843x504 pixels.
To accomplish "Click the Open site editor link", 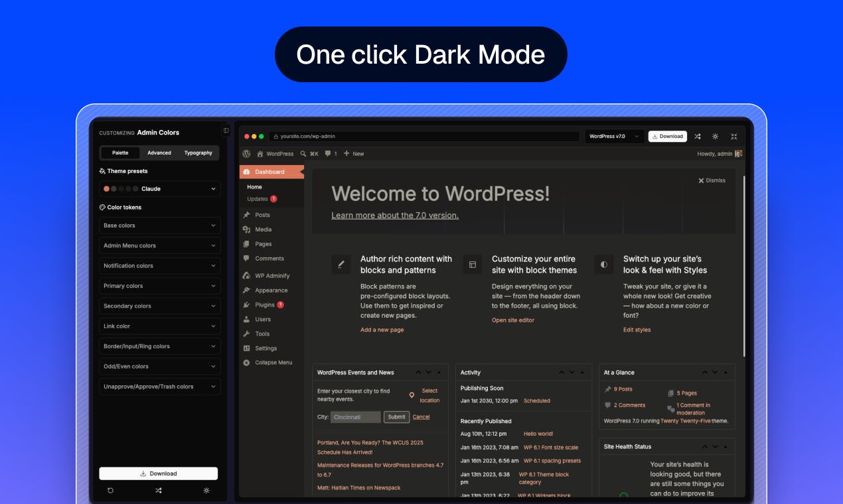I will pyautogui.click(x=513, y=320).
